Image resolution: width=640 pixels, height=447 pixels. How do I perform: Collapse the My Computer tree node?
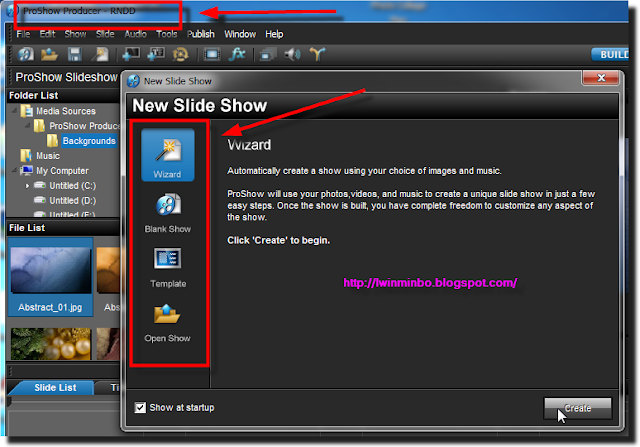click(x=15, y=170)
